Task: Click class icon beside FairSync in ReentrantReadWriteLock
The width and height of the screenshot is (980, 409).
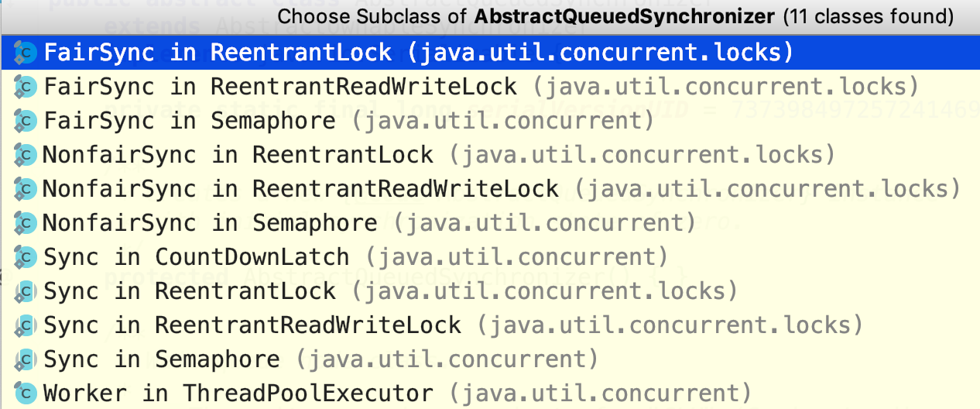Action: tap(26, 87)
